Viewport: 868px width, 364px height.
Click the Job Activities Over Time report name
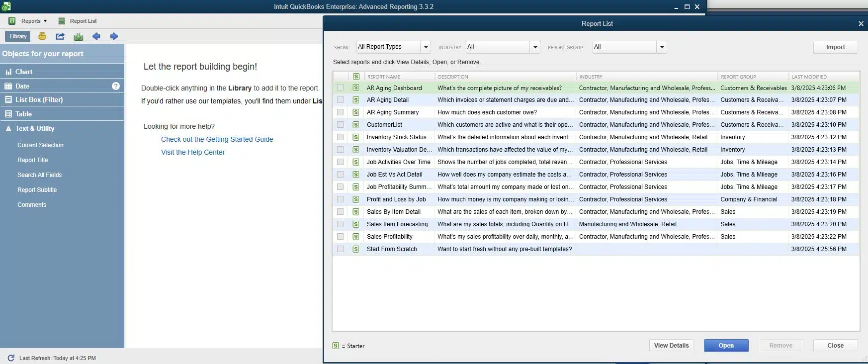coord(399,162)
